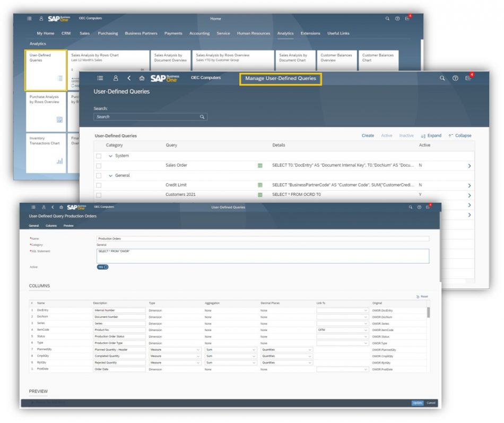504x423 pixels.
Task: Select the Preview tab in Production Orders window
Action: 68,226
